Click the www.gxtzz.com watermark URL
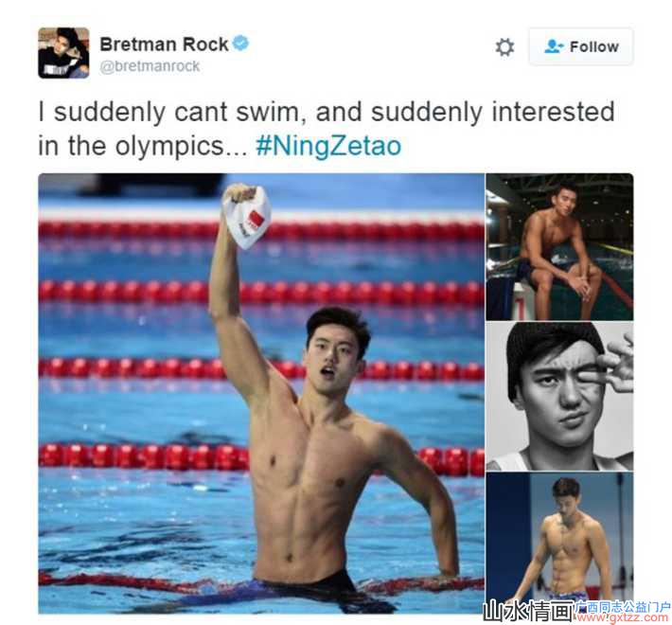 point(622,617)
